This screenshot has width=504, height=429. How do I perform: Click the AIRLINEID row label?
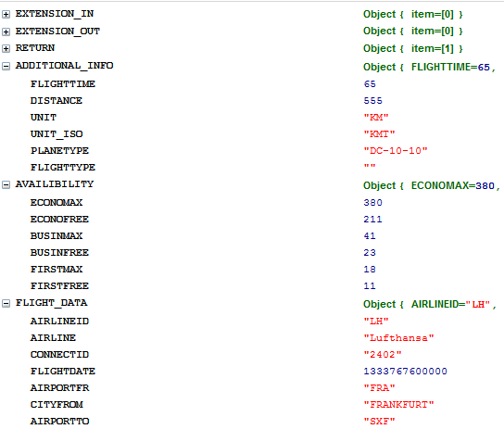(x=59, y=321)
